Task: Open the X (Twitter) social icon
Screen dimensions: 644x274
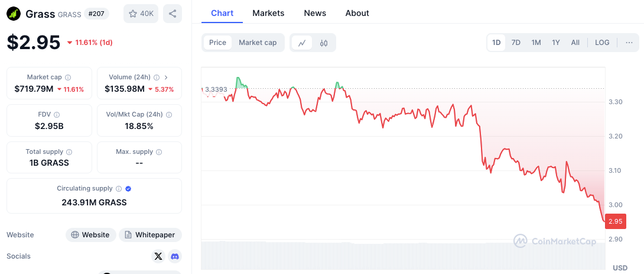Action: (158, 256)
